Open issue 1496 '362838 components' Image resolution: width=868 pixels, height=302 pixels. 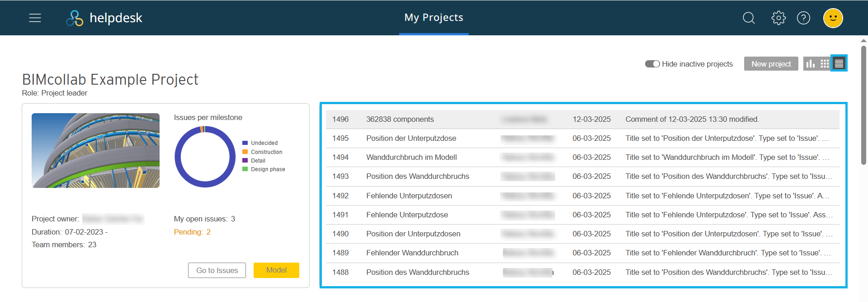pos(582,119)
